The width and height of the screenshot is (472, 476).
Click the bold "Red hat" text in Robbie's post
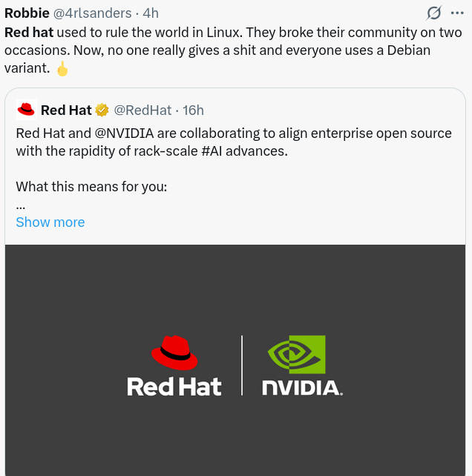[x=29, y=33]
